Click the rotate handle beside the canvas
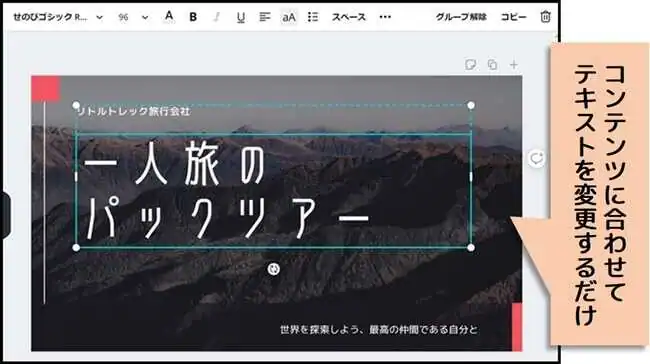 (536, 158)
